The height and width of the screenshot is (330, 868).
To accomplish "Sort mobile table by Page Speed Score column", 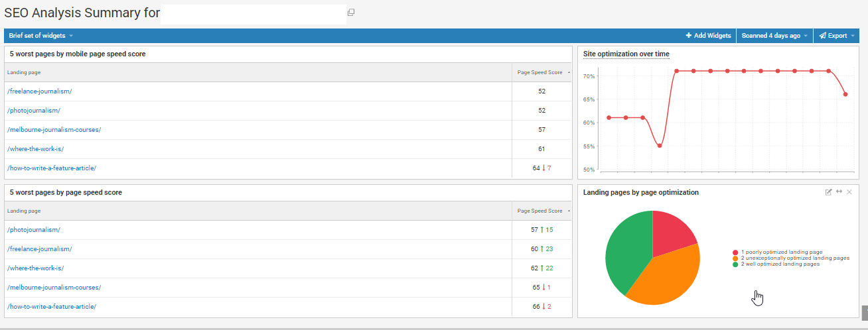I will pos(540,72).
